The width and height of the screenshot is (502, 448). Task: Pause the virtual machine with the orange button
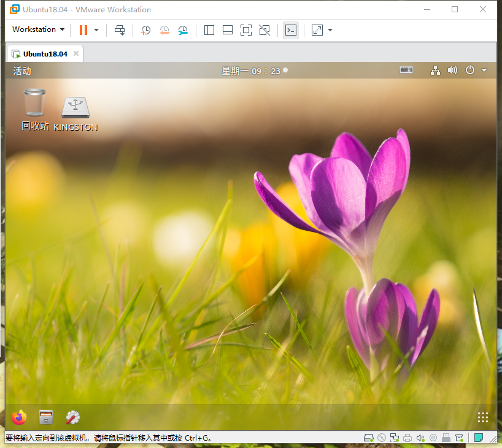tap(83, 30)
